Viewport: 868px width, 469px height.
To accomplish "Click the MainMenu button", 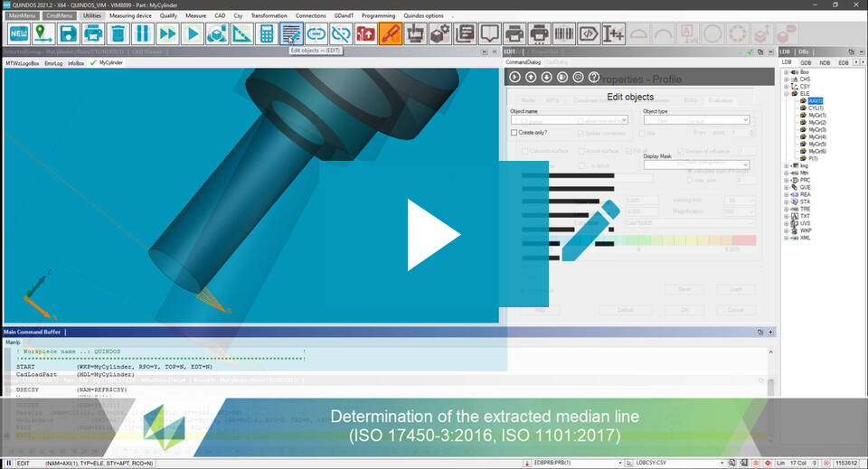I will pos(22,15).
